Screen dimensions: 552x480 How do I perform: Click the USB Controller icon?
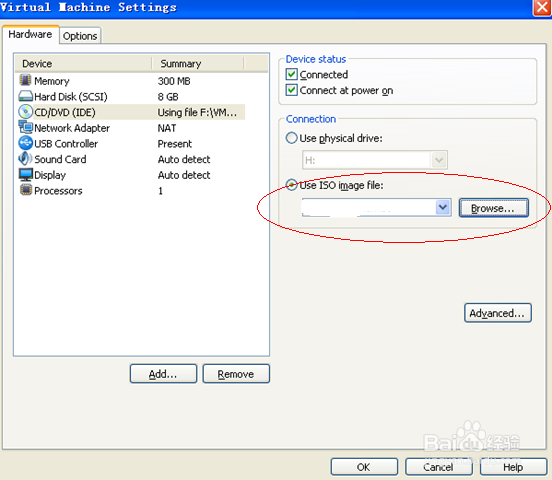coord(25,143)
